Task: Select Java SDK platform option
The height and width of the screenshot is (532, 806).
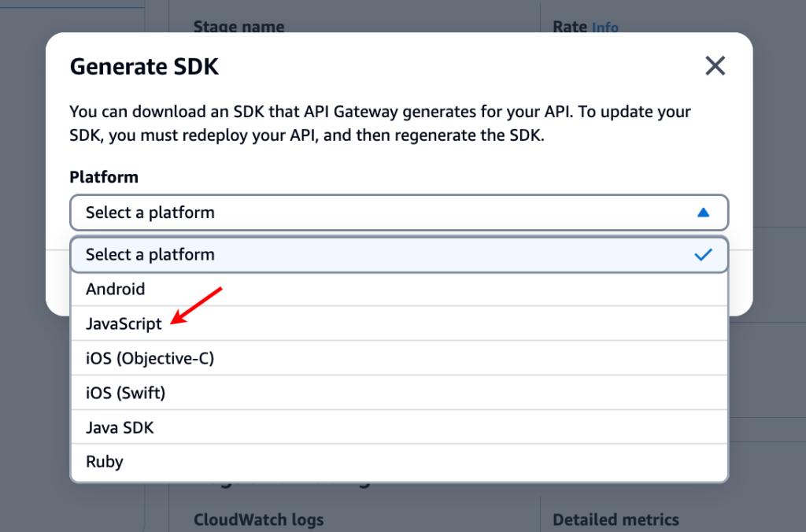Action: (399, 427)
